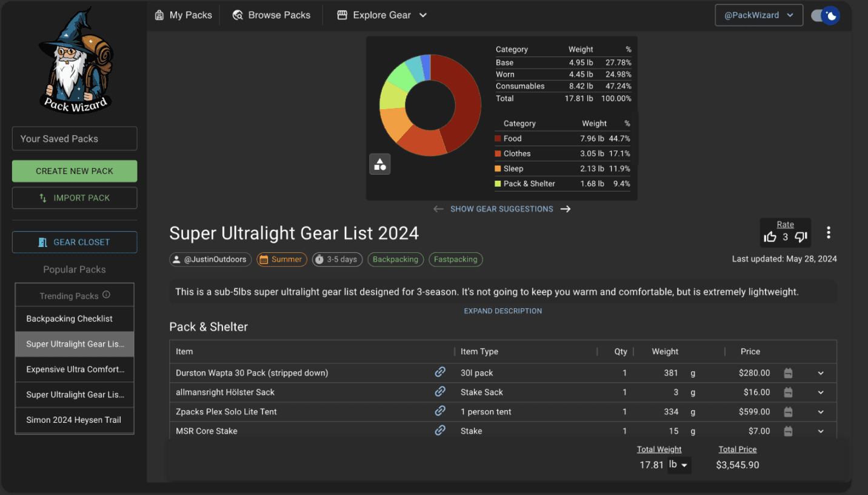Click the 3-5 days duration tag
Image resolution: width=868 pixels, height=495 pixels.
[x=337, y=260]
